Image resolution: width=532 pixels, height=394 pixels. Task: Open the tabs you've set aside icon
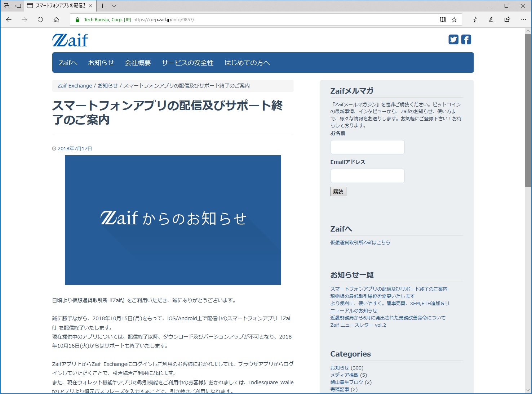(6, 6)
